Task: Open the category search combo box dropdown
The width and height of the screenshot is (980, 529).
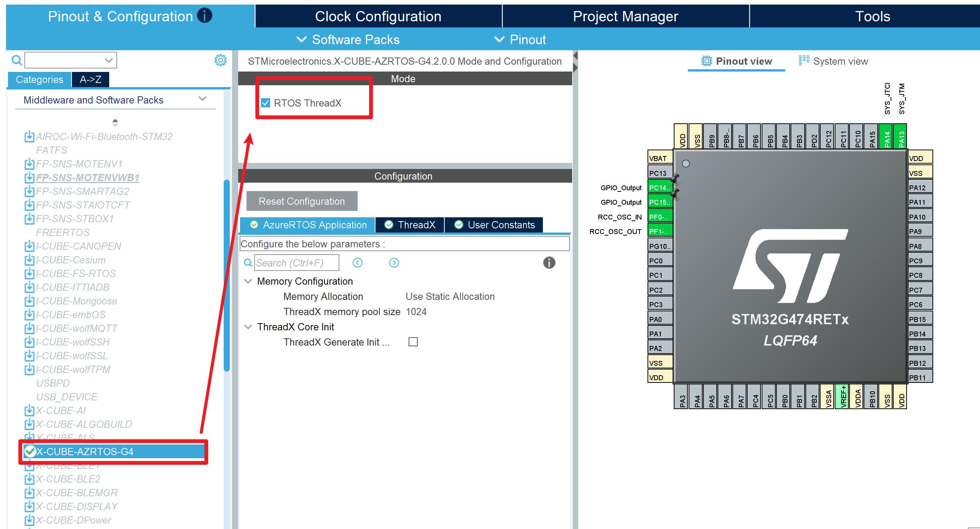Action: point(109,60)
